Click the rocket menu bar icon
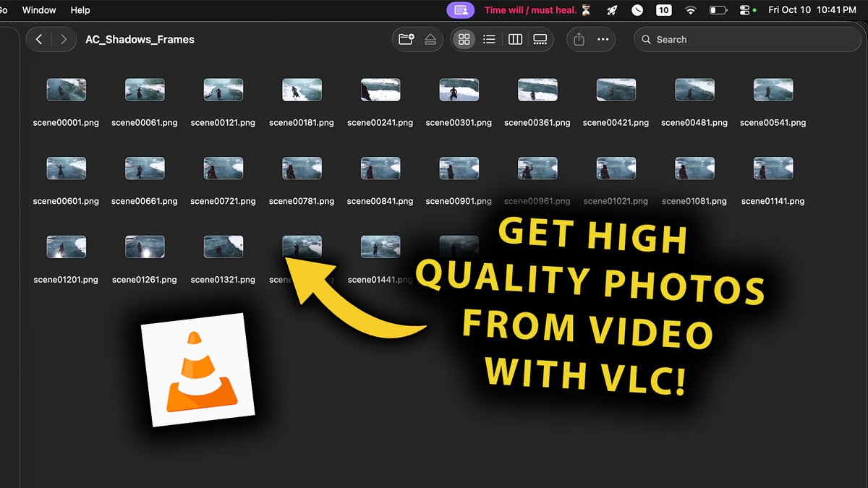The image size is (868, 488). [x=612, y=10]
